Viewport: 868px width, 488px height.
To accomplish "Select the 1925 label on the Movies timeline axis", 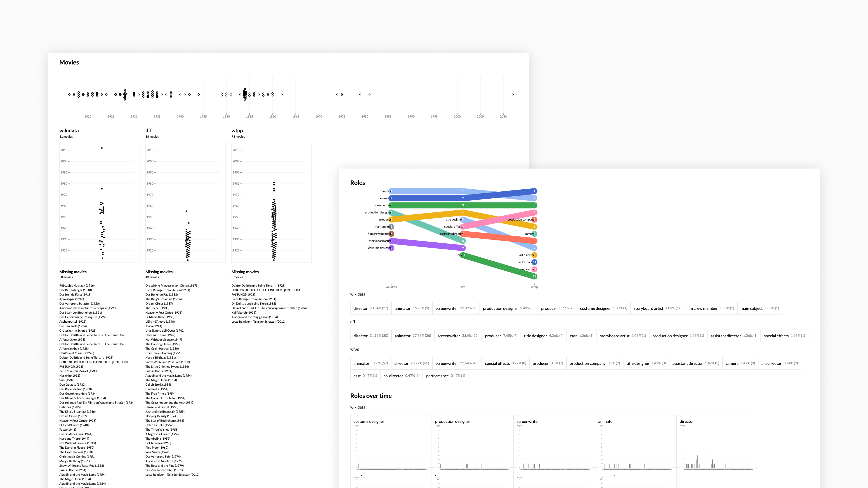I will [111, 117].
